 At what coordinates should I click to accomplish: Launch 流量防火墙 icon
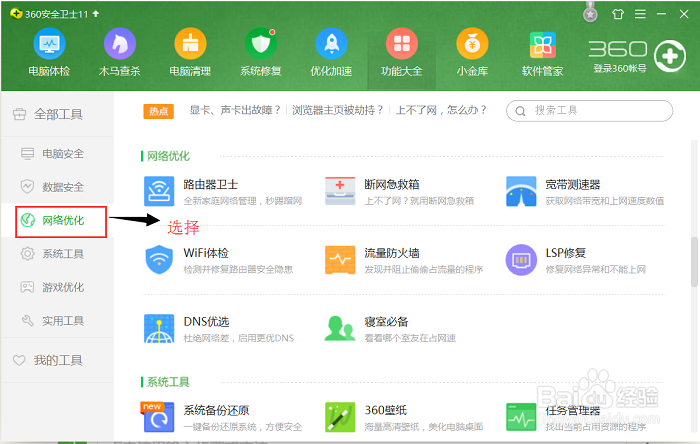point(340,260)
